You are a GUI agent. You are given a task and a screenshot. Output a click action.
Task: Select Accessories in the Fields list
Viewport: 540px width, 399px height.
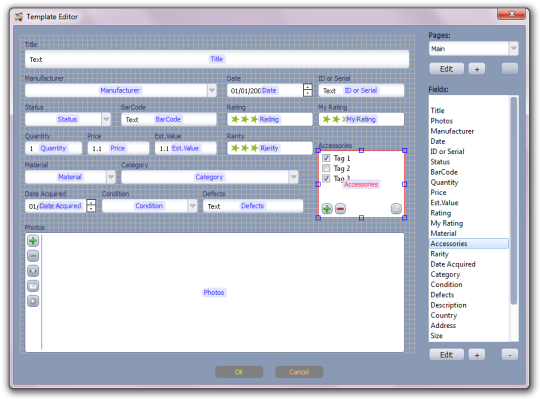[x=469, y=243]
